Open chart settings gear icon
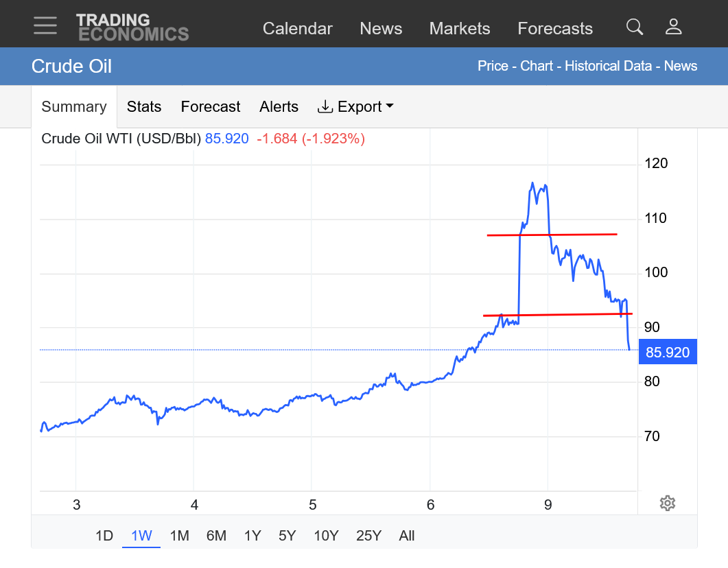 click(x=667, y=504)
